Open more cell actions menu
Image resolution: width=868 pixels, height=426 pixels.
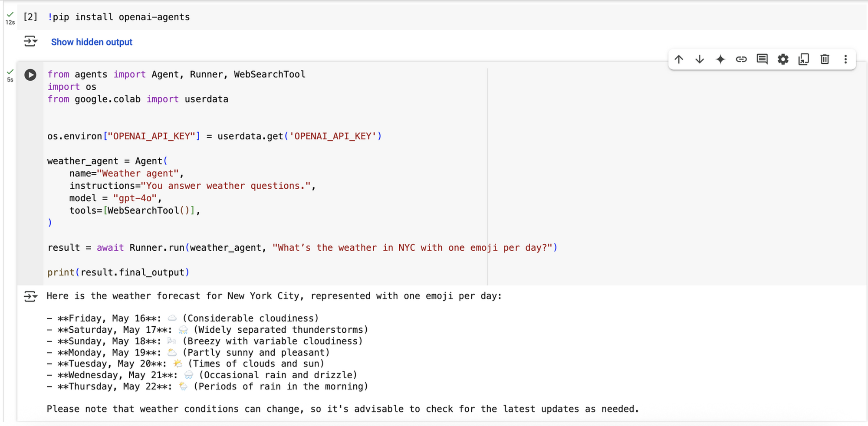[x=845, y=59]
